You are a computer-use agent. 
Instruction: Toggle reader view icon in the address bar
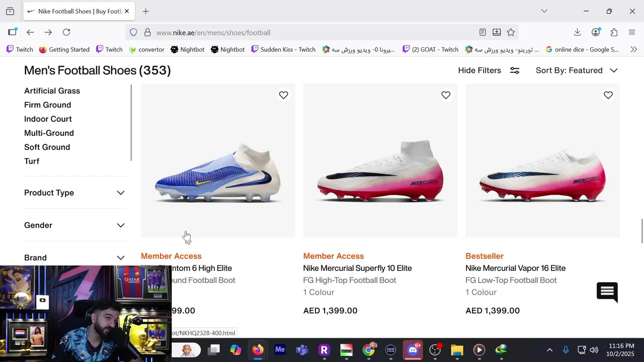482,32
